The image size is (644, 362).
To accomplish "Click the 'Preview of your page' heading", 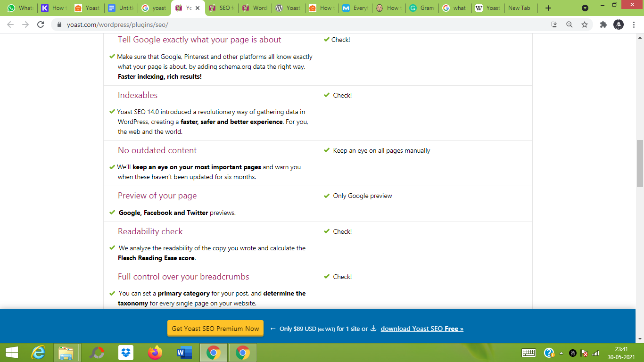I will (157, 196).
